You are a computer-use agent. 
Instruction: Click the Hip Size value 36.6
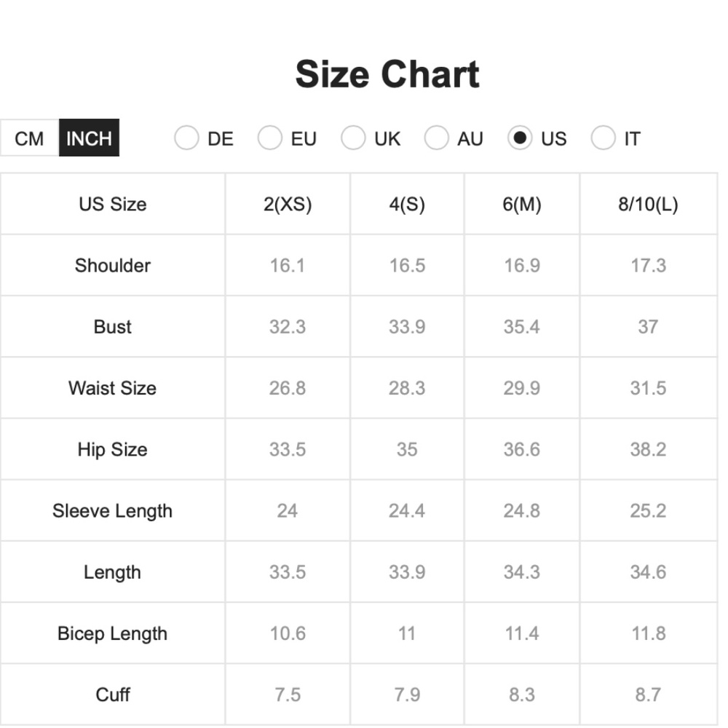coord(522,449)
